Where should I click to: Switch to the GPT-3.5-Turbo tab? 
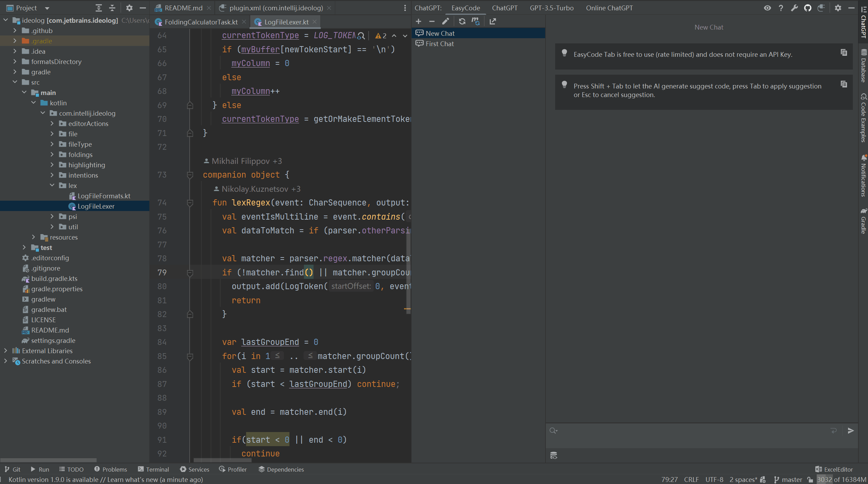tap(551, 8)
